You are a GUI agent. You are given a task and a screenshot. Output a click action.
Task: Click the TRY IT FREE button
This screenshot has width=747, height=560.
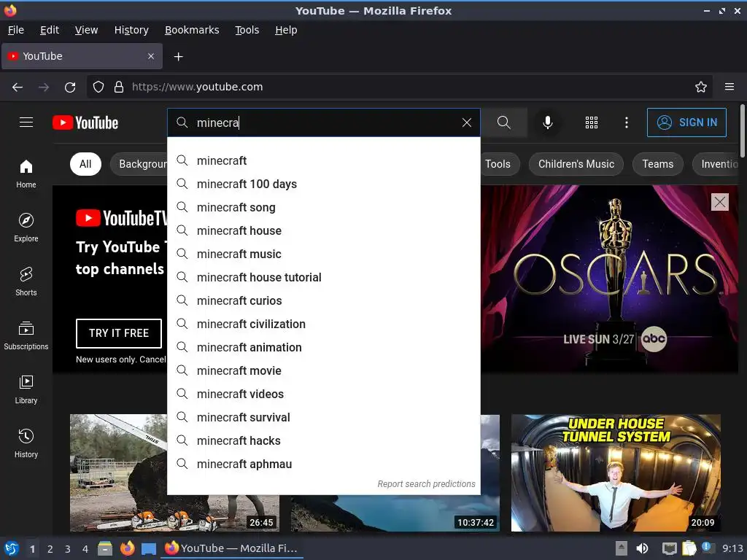tap(119, 333)
